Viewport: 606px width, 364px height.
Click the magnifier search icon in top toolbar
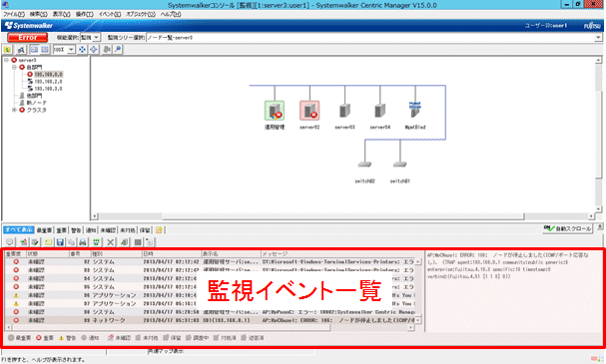coord(118,50)
